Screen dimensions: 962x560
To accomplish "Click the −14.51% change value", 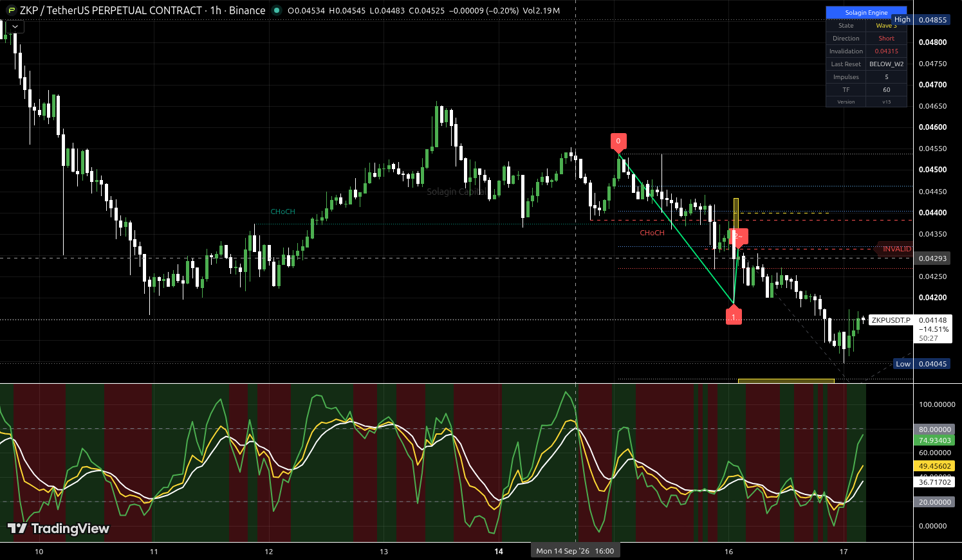I will (x=934, y=329).
